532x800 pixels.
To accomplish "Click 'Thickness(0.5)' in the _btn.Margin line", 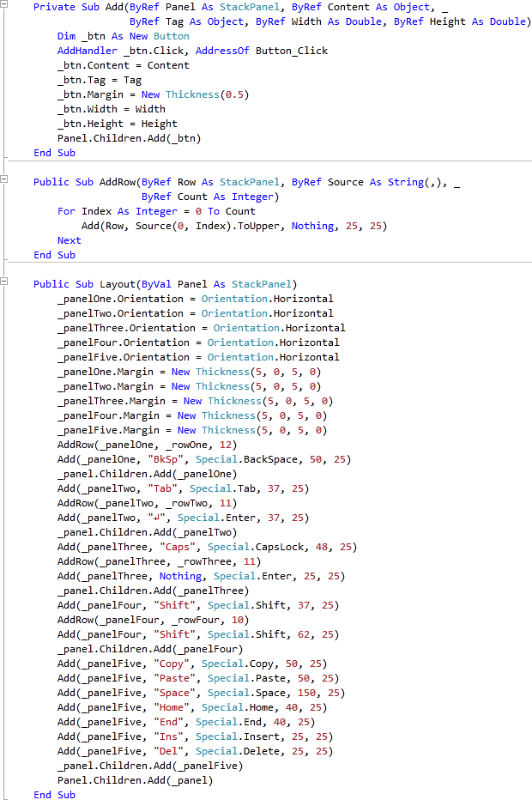I will coord(208,94).
